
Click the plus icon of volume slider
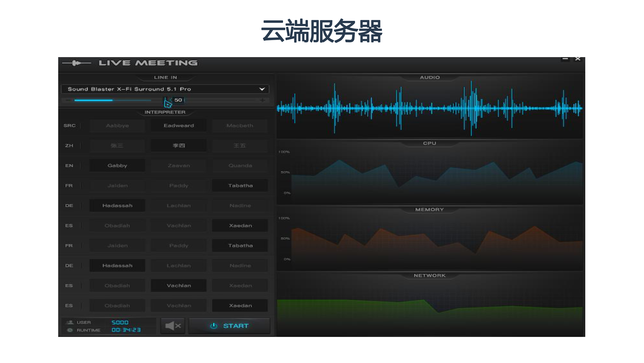(262, 100)
